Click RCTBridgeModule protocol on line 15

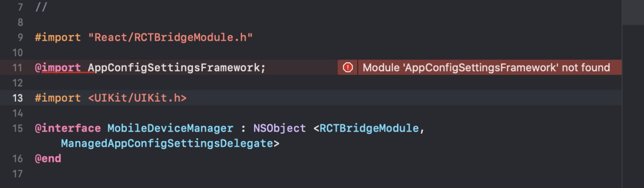coord(369,128)
